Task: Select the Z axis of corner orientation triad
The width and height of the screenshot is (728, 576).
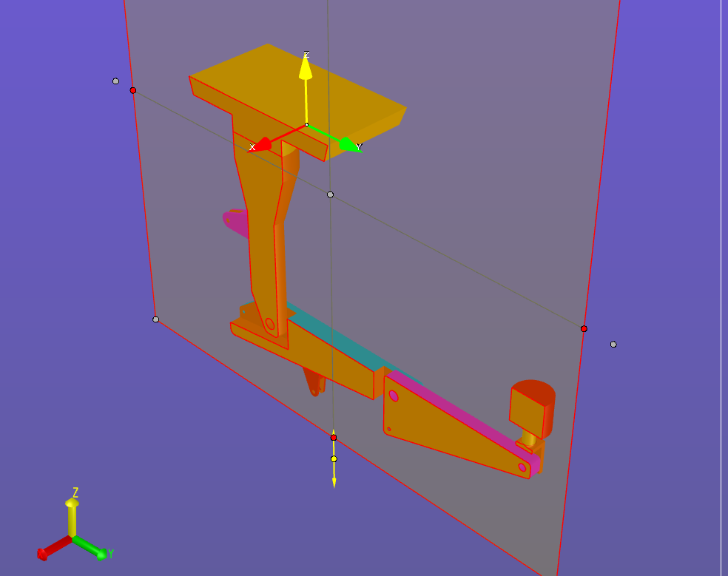Action: [x=72, y=512]
